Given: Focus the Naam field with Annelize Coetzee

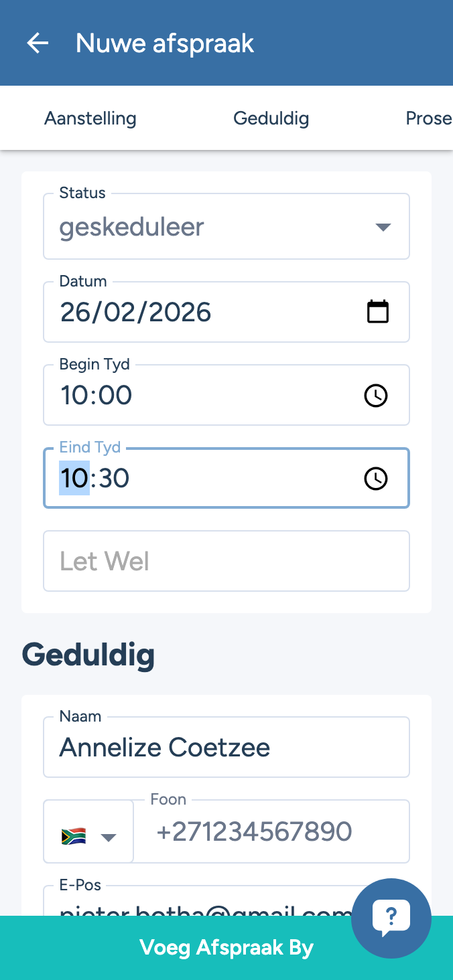Looking at the screenshot, I should (226, 748).
